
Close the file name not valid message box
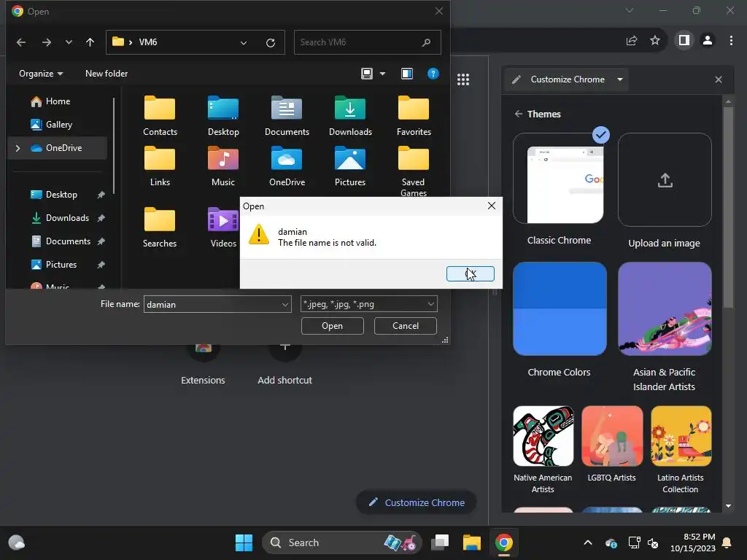492,206
